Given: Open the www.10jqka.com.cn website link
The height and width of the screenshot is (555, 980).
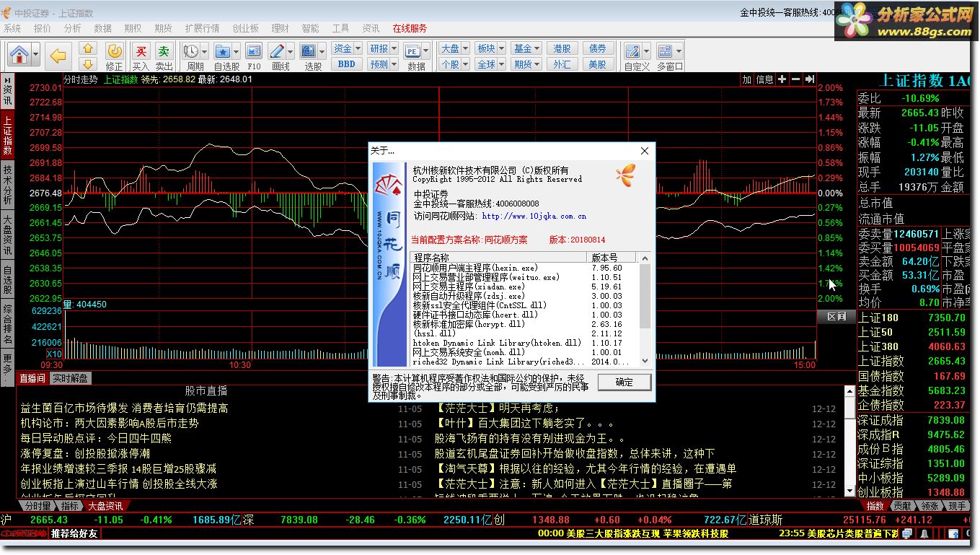Looking at the screenshot, I should pos(534,216).
